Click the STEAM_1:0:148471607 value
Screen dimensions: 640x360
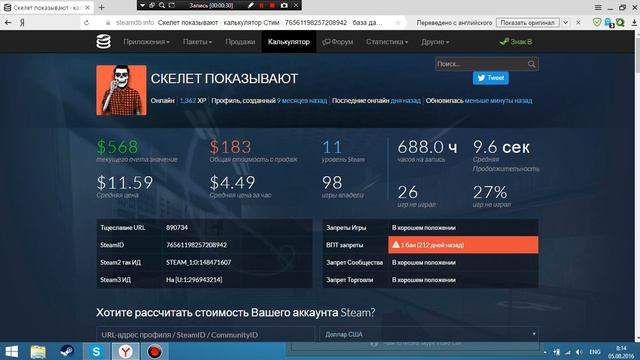pos(198,262)
